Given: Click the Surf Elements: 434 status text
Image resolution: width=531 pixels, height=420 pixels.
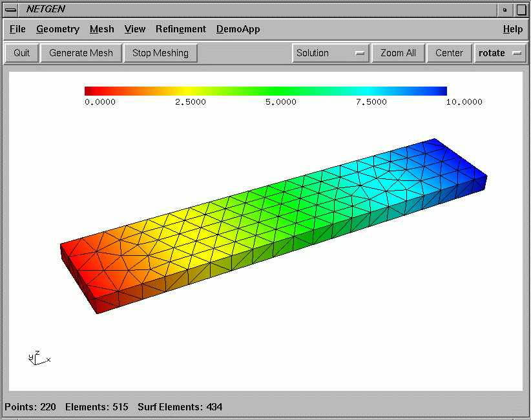Looking at the screenshot, I should tap(180, 407).
